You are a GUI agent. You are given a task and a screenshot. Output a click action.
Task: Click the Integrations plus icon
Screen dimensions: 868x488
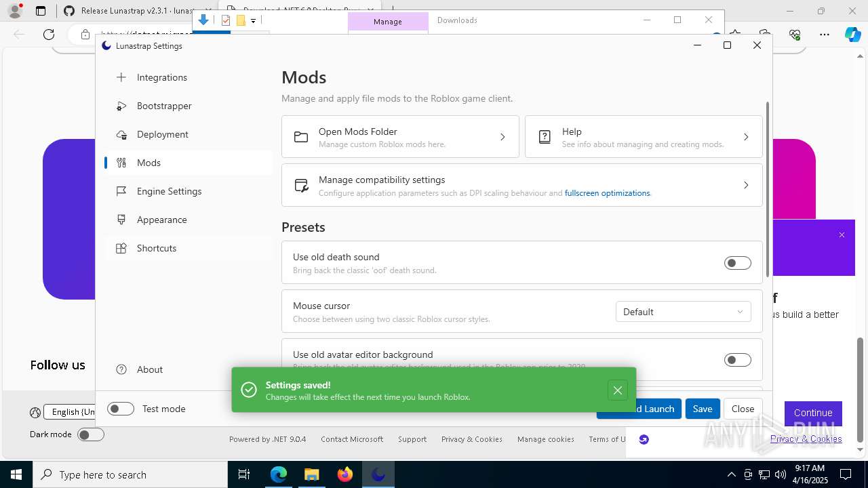(x=121, y=77)
